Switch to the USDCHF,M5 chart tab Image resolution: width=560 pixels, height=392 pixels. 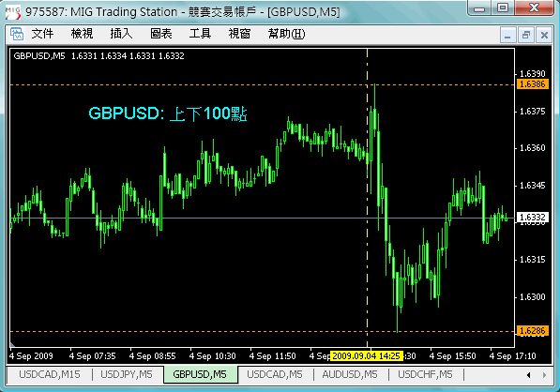[425, 374]
